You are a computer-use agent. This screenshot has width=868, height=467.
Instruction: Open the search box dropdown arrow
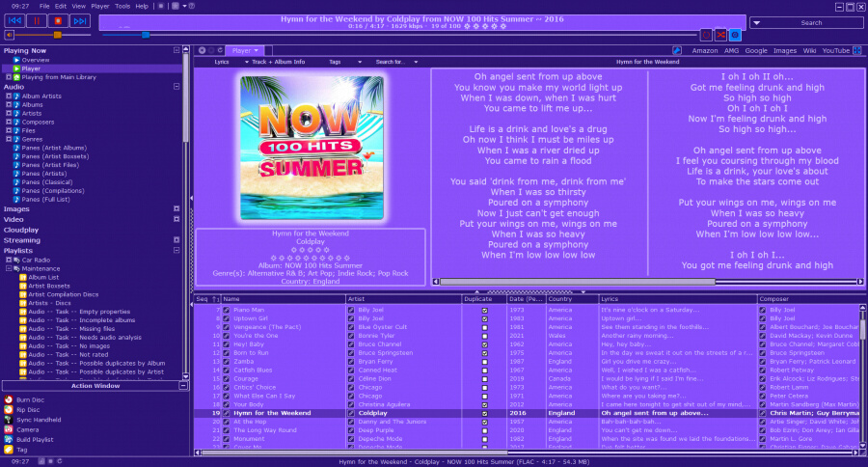pos(757,23)
